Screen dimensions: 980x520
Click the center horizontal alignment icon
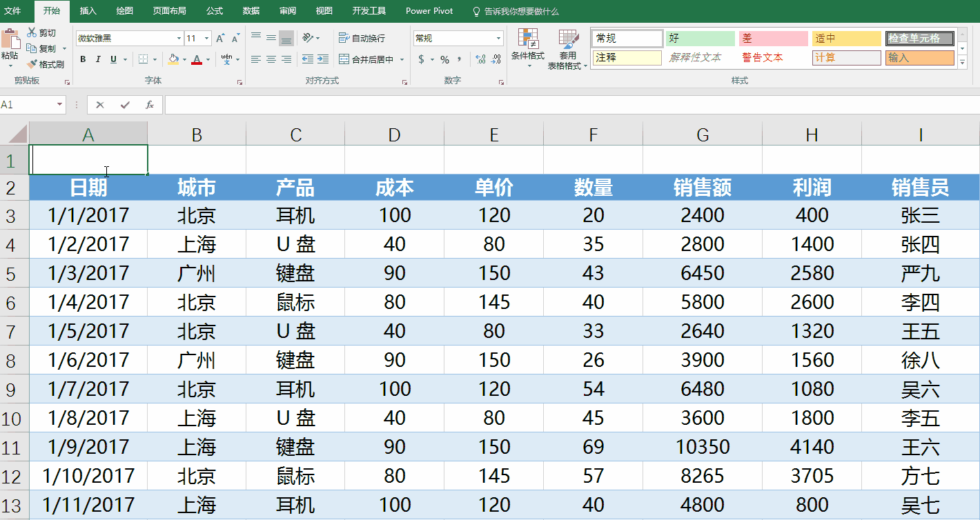[x=271, y=59]
